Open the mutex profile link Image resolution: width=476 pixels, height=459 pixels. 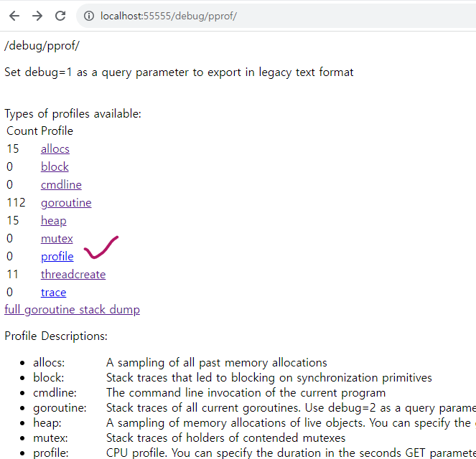click(x=57, y=239)
